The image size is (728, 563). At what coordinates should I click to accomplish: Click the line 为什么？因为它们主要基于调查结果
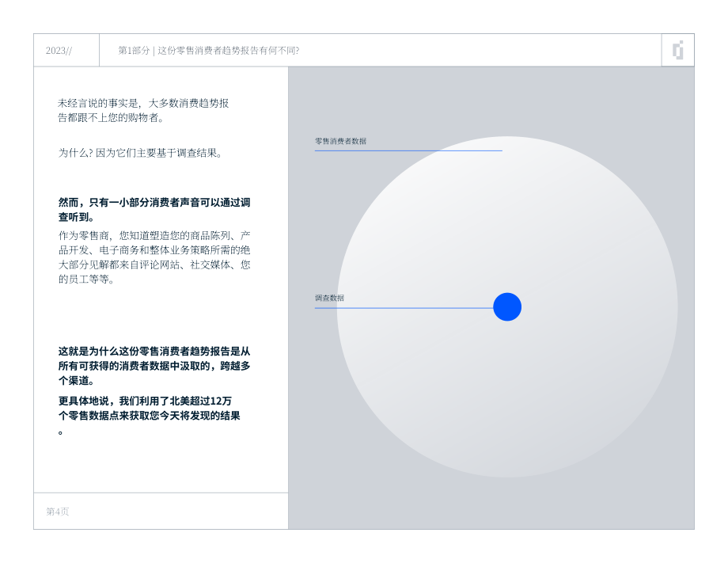pos(140,153)
